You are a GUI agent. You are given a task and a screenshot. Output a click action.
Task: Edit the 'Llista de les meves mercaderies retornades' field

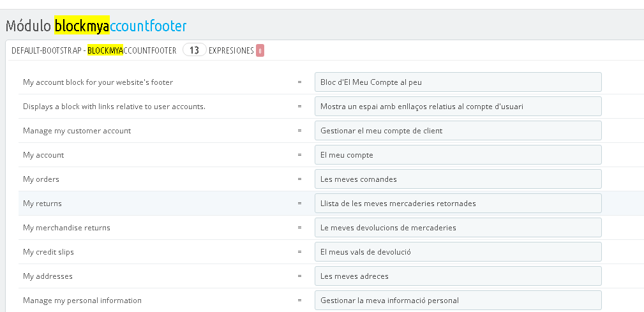(x=458, y=204)
